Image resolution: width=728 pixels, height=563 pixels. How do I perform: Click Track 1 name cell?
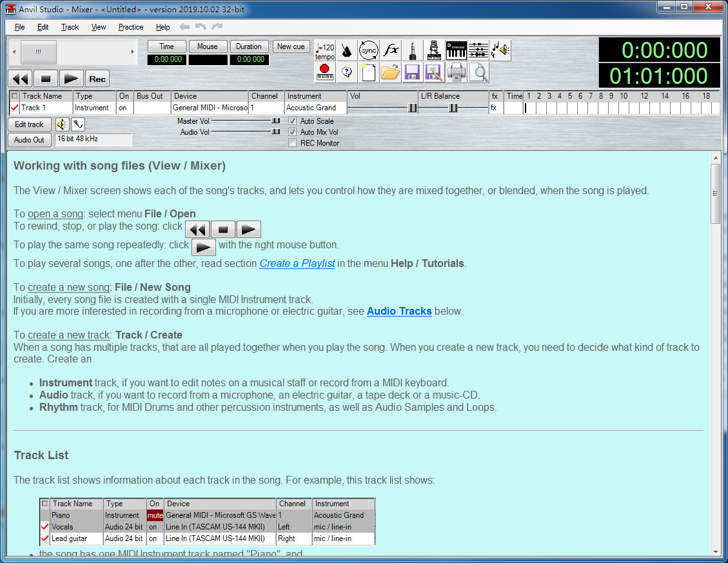(x=46, y=108)
